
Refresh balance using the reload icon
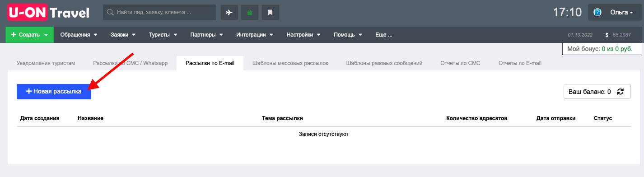[621, 92]
